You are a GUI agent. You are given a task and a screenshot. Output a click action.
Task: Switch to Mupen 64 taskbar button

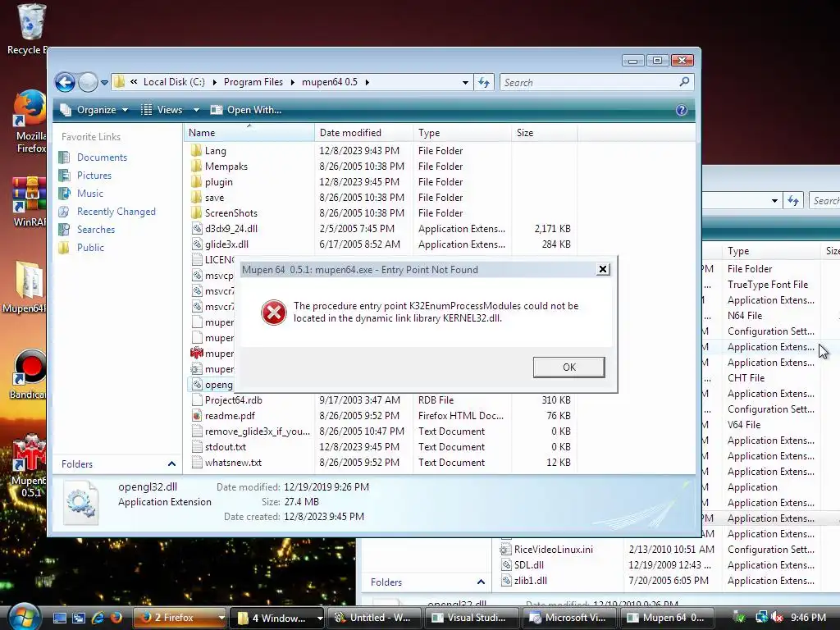(x=666, y=618)
